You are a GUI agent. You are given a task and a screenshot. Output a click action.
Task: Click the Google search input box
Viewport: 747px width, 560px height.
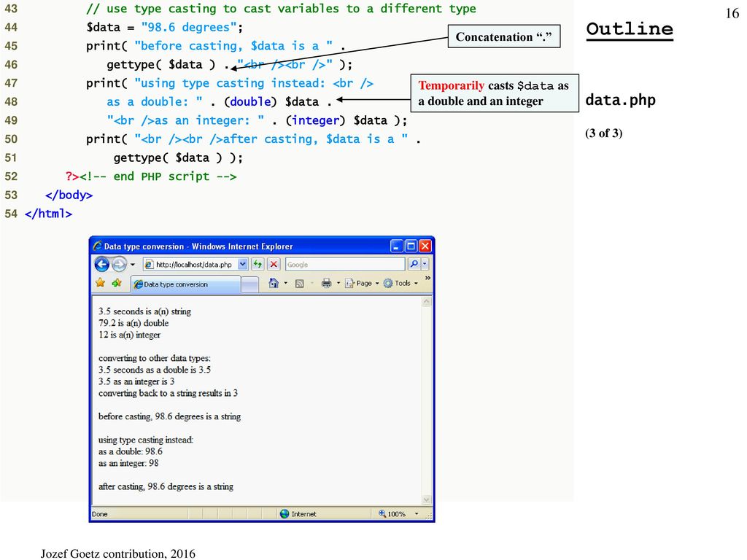343,265
